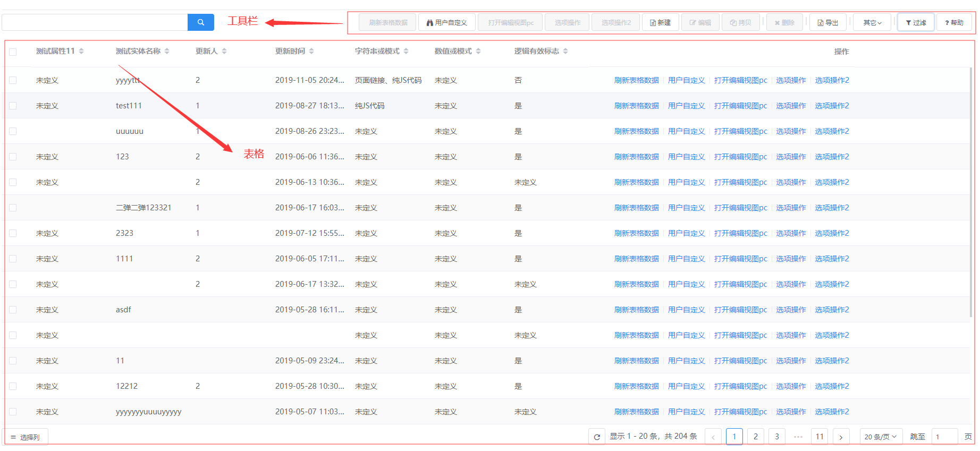Toggle the 过滤 filter button
980x451 pixels.
[x=916, y=22]
